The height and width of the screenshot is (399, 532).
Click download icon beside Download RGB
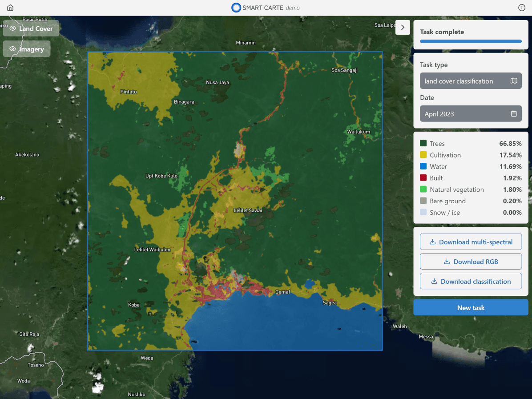(447, 262)
